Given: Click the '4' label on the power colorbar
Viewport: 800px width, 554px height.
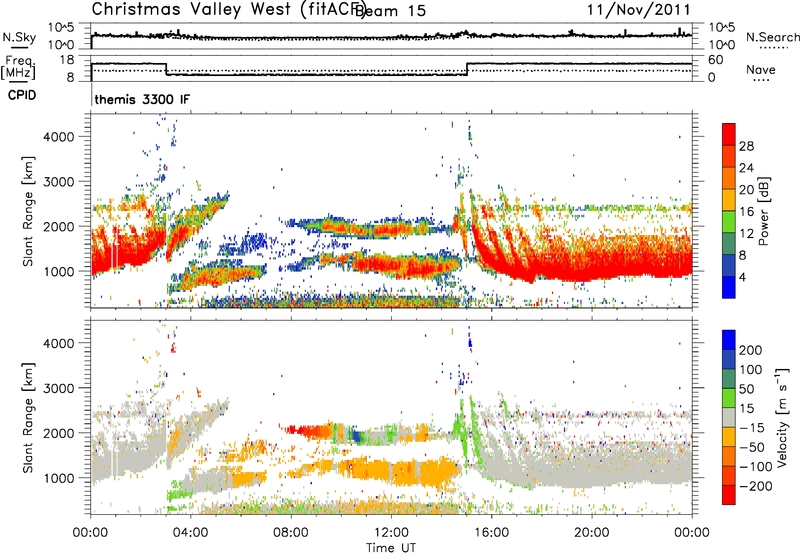Looking at the screenshot, I should point(743,277).
